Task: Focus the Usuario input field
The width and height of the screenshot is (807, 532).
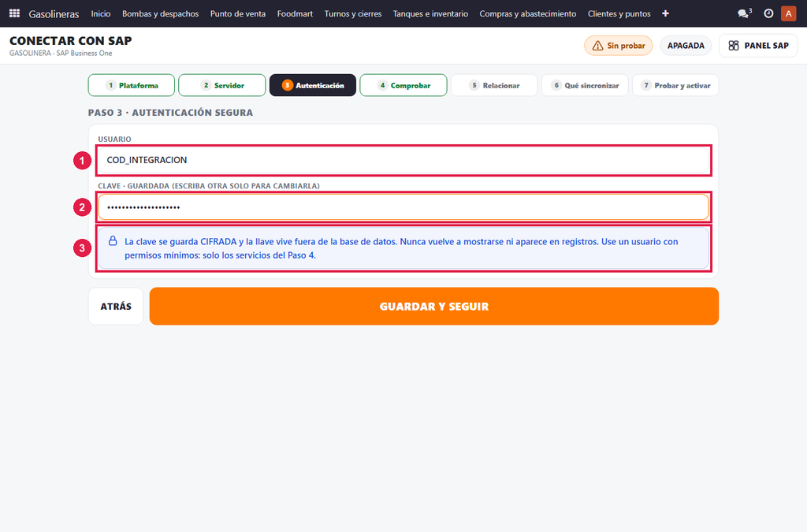Action: click(403, 160)
